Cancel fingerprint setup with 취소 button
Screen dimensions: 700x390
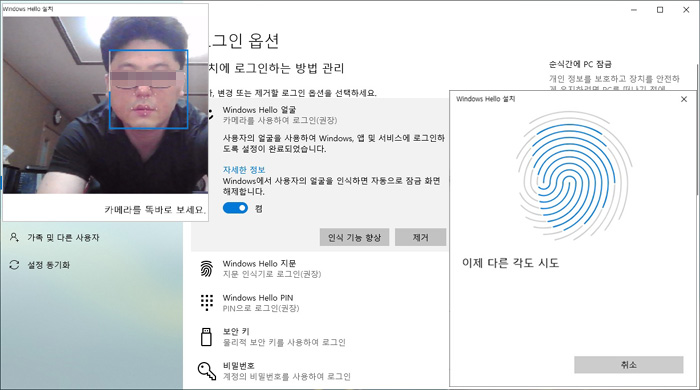tap(629, 365)
